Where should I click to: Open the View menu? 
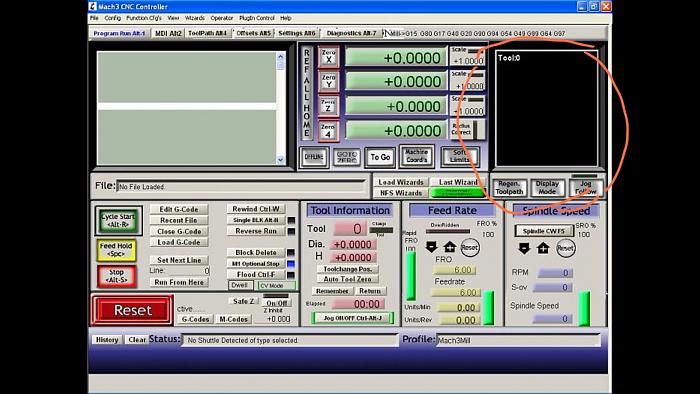(173, 18)
